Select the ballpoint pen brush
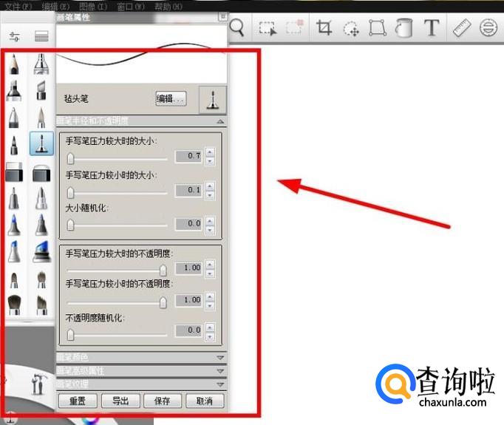The image size is (504, 425). coord(13,118)
